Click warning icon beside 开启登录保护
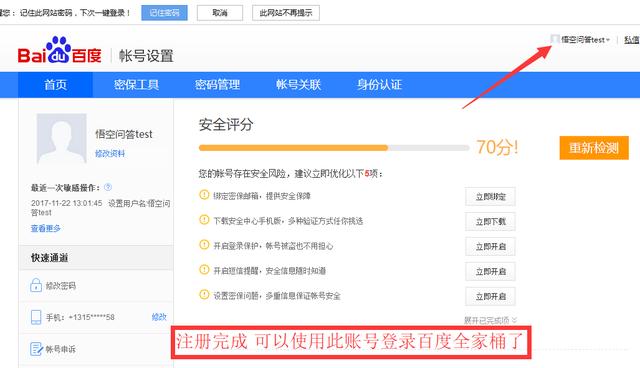The height and width of the screenshot is (368, 640). pos(204,245)
